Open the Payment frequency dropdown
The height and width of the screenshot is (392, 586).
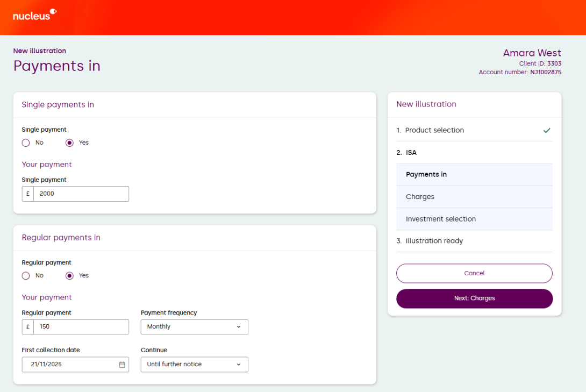(x=194, y=327)
